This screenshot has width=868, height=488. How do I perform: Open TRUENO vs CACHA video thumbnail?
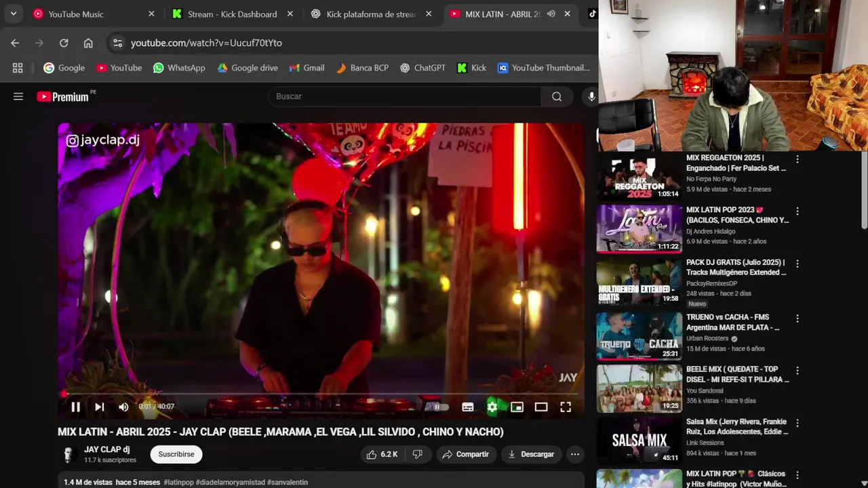tap(639, 335)
